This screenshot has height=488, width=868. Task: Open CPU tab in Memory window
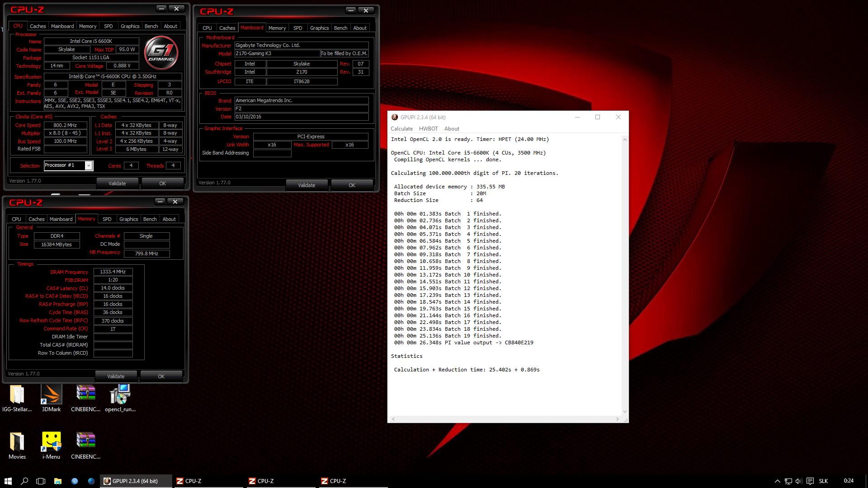[x=17, y=219]
